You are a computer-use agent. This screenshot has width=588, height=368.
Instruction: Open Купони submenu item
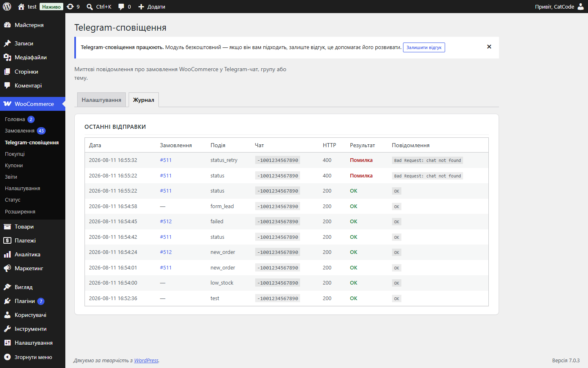click(14, 166)
